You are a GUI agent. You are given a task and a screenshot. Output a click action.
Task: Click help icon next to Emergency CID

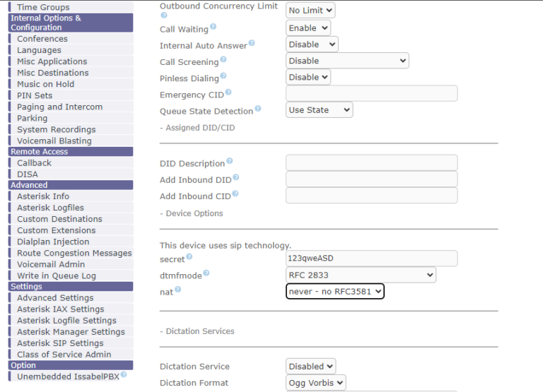click(x=228, y=93)
